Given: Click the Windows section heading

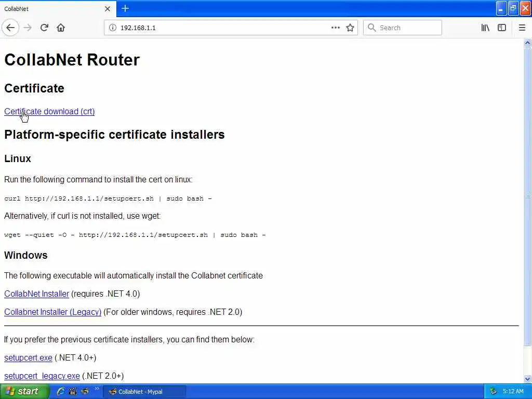Looking at the screenshot, I should click(x=26, y=255).
